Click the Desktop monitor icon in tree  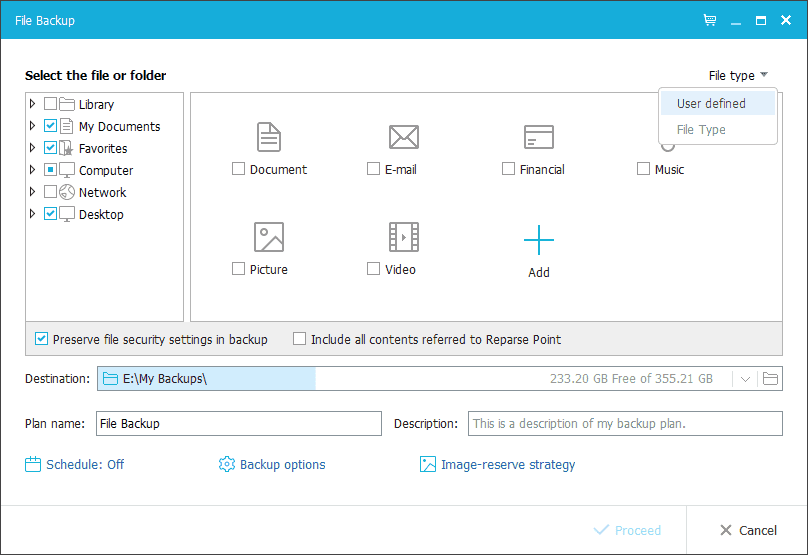click(67, 214)
